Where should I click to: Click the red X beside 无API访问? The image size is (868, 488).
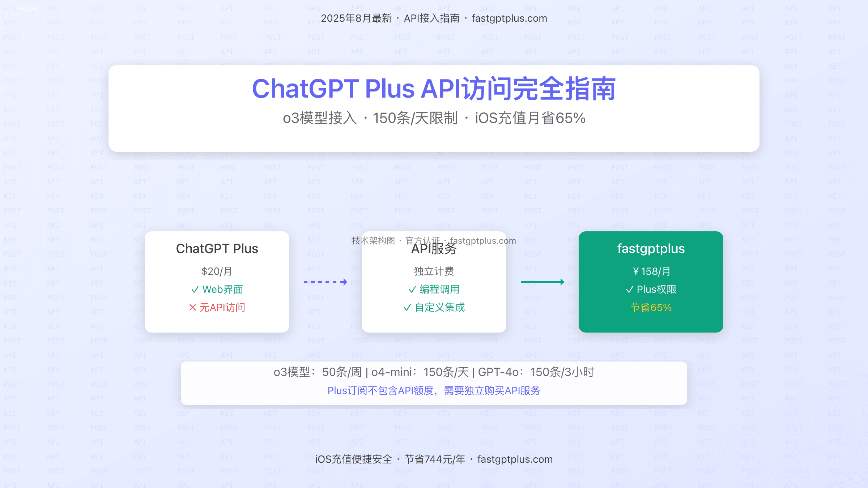(x=193, y=308)
